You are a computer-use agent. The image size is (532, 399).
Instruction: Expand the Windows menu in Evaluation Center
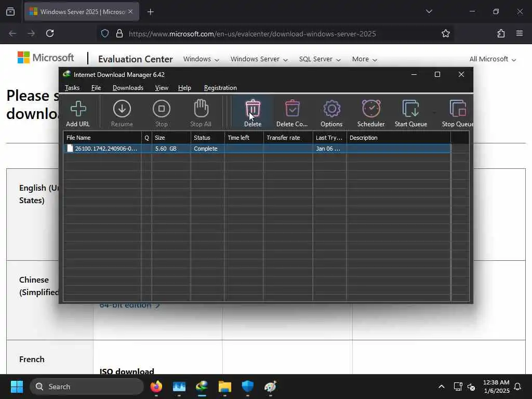click(x=201, y=59)
